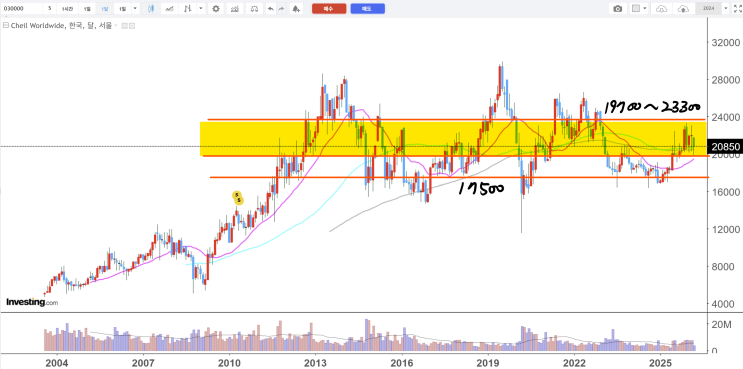The height and width of the screenshot is (369, 743).
Task: Collapse the Cheil Worldwide legend box
Action: tap(6, 26)
